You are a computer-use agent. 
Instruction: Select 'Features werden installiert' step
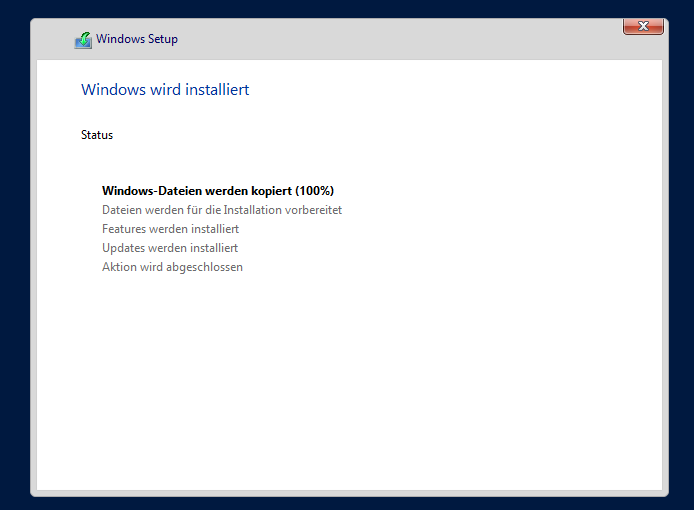click(x=170, y=229)
